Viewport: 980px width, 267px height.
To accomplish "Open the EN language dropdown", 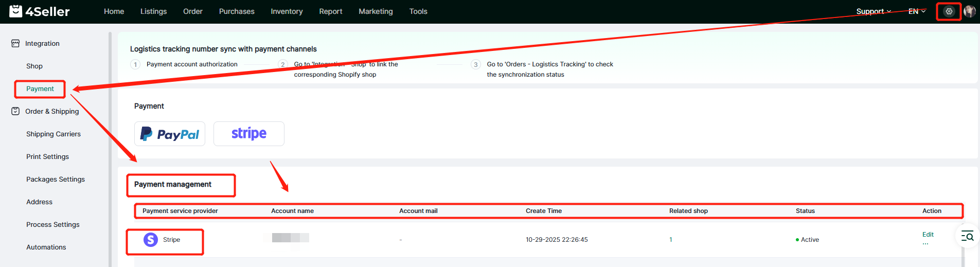I will pyautogui.click(x=917, y=11).
